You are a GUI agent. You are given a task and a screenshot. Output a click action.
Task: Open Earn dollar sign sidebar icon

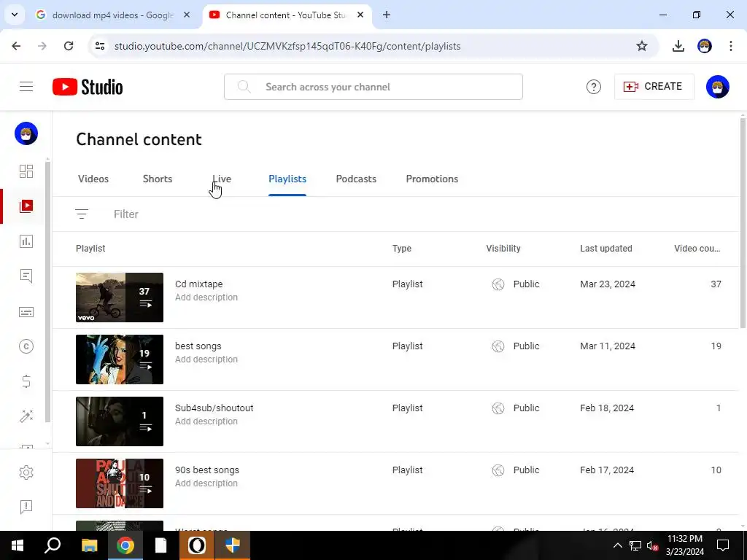(x=26, y=381)
